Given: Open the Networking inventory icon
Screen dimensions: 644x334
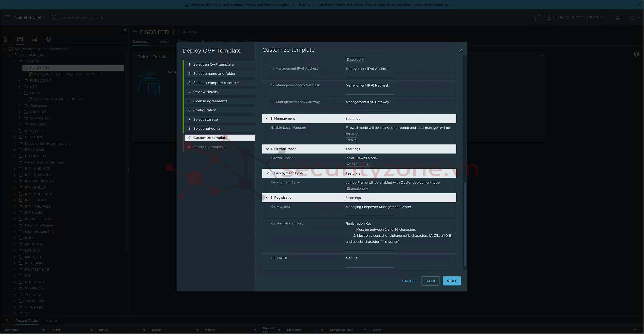Looking at the screenshot, I should point(49,40).
